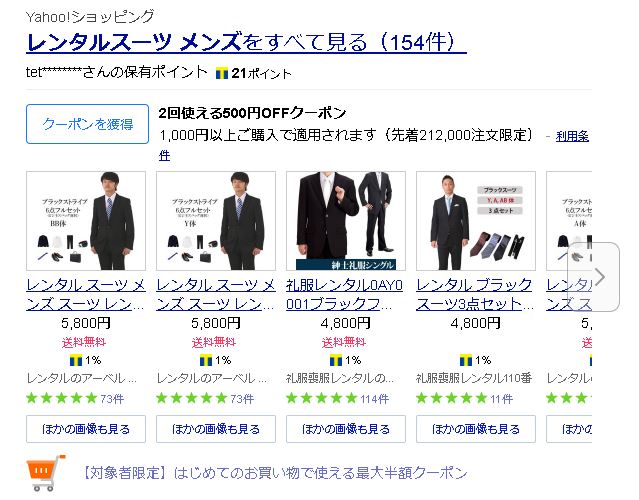The width and height of the screenshot is (639, 500).
Task: Open the 利用条件 terms link
Action: tap(572, 136)
